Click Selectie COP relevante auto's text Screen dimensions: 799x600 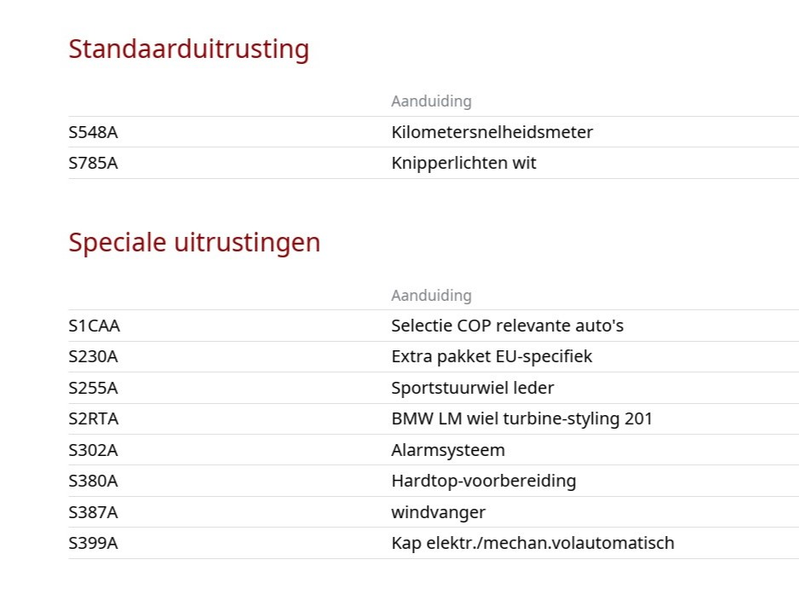point(507,326)
